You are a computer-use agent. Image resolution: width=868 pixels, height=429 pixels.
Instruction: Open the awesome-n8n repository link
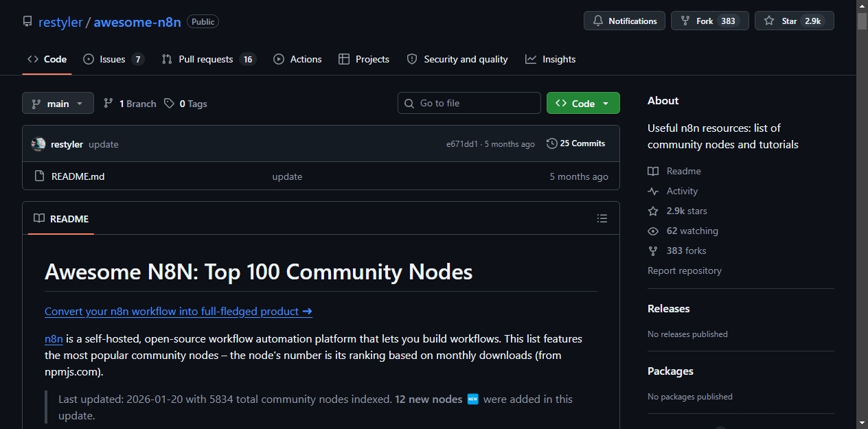click(137, 22)
